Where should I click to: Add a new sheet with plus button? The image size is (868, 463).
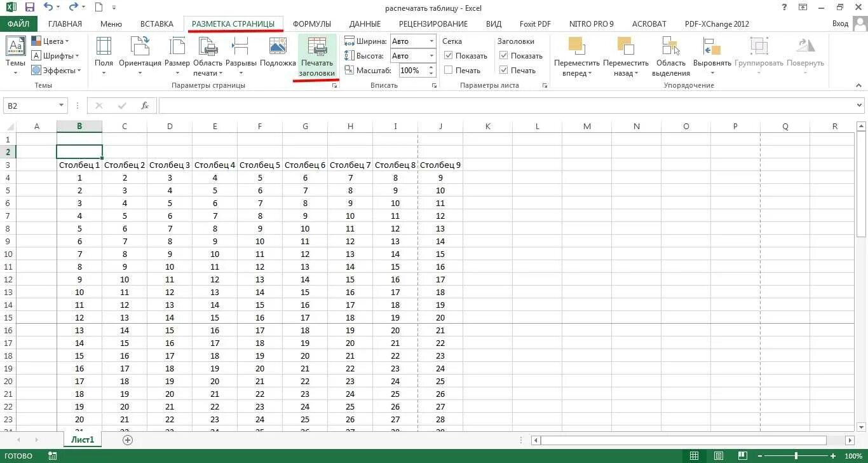click(128, 439)
